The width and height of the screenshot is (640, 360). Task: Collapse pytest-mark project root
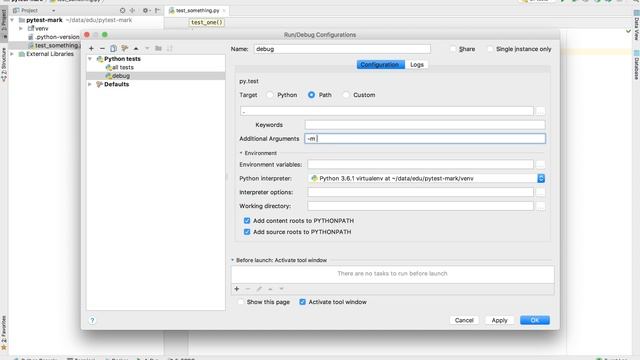tap(12, 20)
